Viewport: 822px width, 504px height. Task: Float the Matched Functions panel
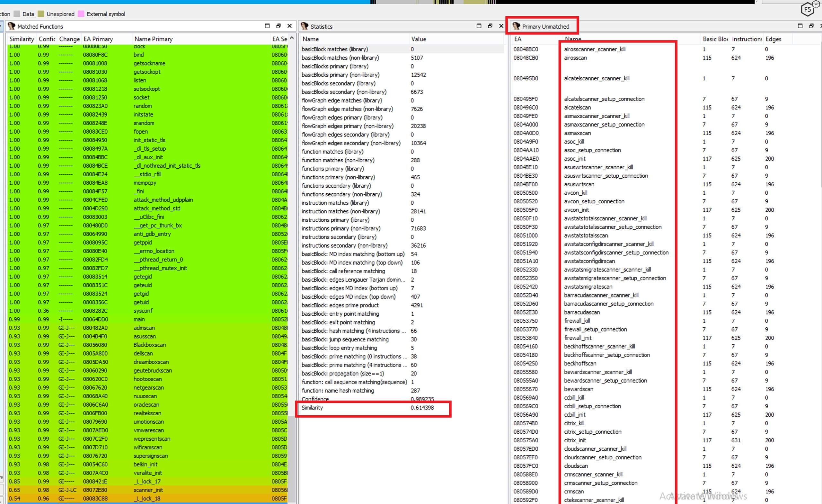coord(278,26)
